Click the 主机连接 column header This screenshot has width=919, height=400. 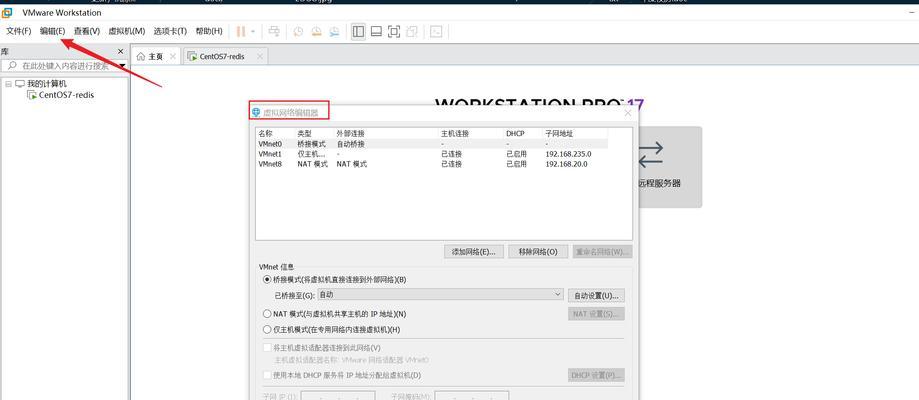click(455, 134)
